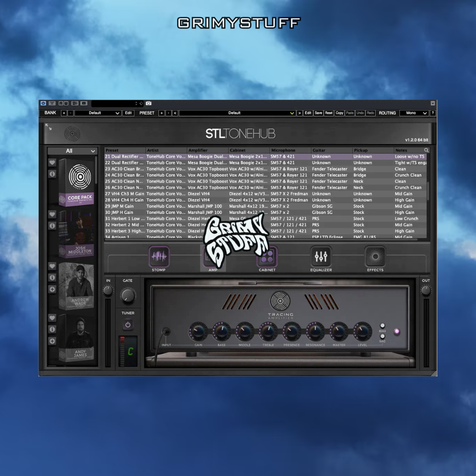476x476 pixels.
Task: Go to previous preset with left arrow
Action: click(175, 113)
